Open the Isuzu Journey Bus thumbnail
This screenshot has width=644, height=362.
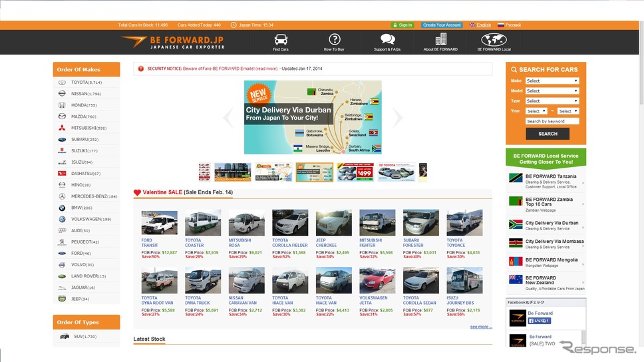[x=464, y=280]
